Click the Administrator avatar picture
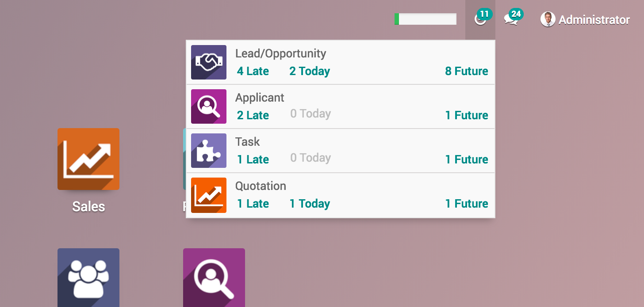644x307 pixels. 548,19
